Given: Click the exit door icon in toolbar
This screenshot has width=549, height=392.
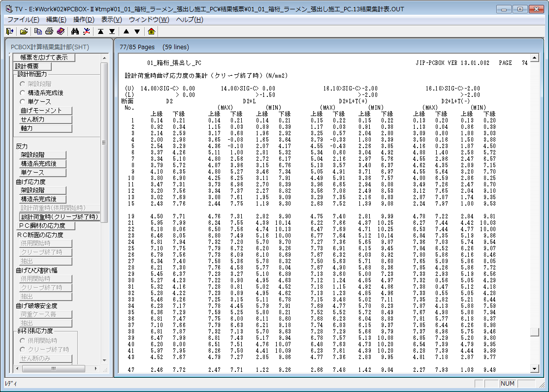Looking at the screenshot, I should click(9, 31).
